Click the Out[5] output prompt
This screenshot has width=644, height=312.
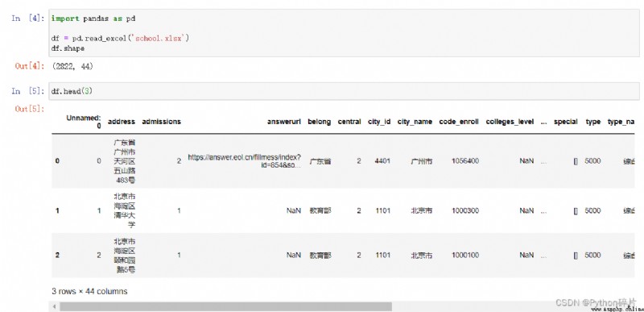30,109
